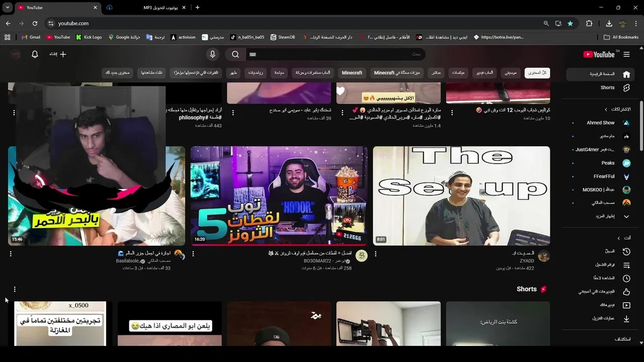Open Peaks channel in subscriptions

click(x=601, y=163)
